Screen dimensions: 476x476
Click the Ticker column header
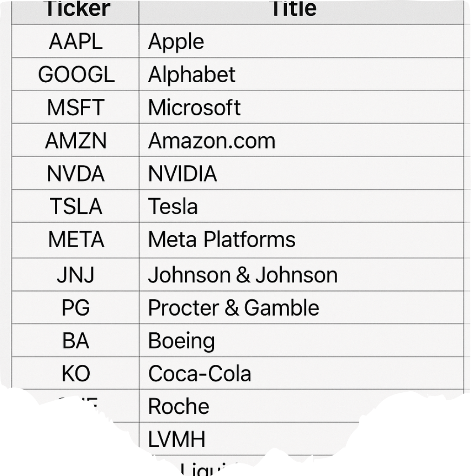[76, 9]
